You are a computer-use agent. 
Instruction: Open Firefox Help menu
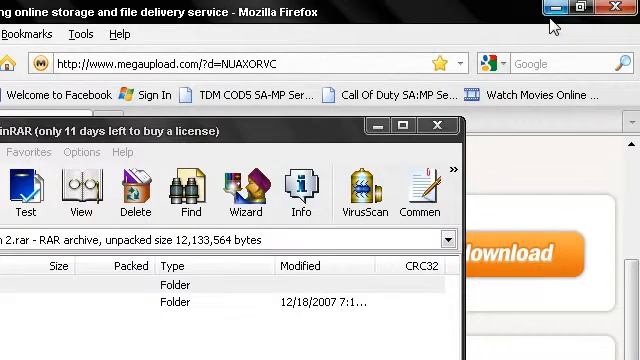point(120,34)
